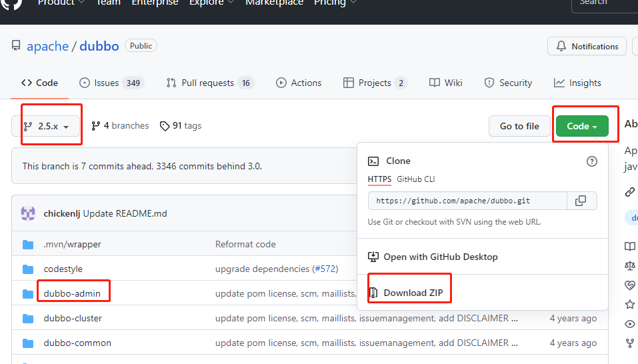The width and height of the screenshot is (638, 364).
Task: Open the Reformat code commit message
Action: pos(245,244)
